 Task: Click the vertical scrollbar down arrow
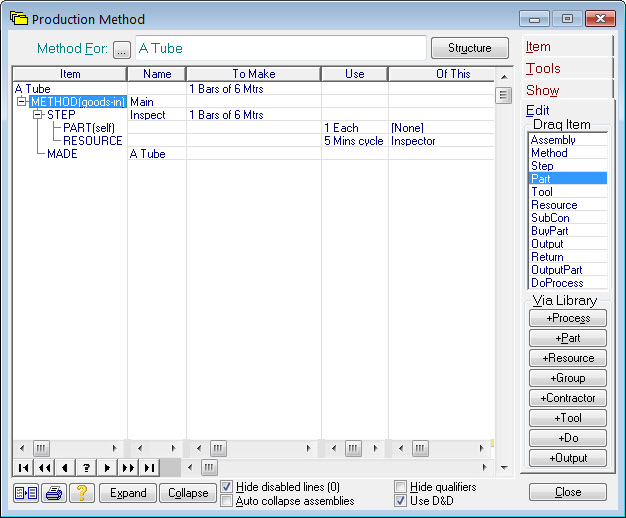504,467
